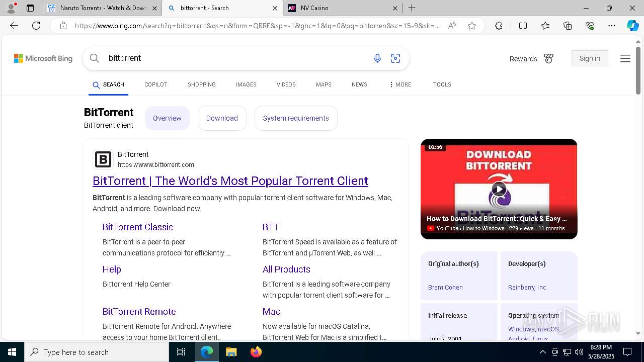Open the browser profile icon

(x=11, y=8)
